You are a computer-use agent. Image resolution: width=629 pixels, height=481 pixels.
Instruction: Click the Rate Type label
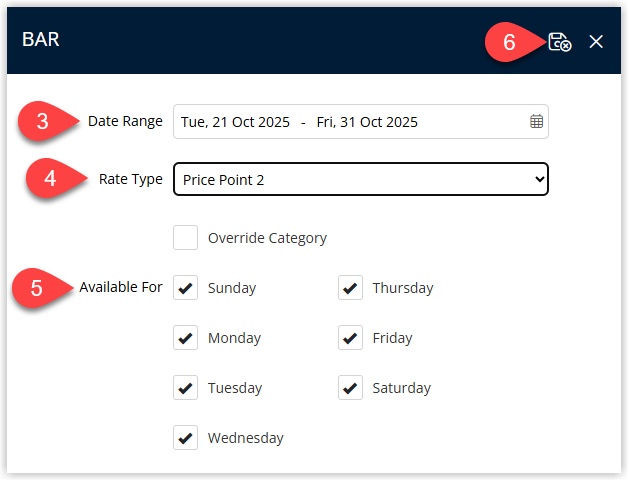(x=131, y=179)
